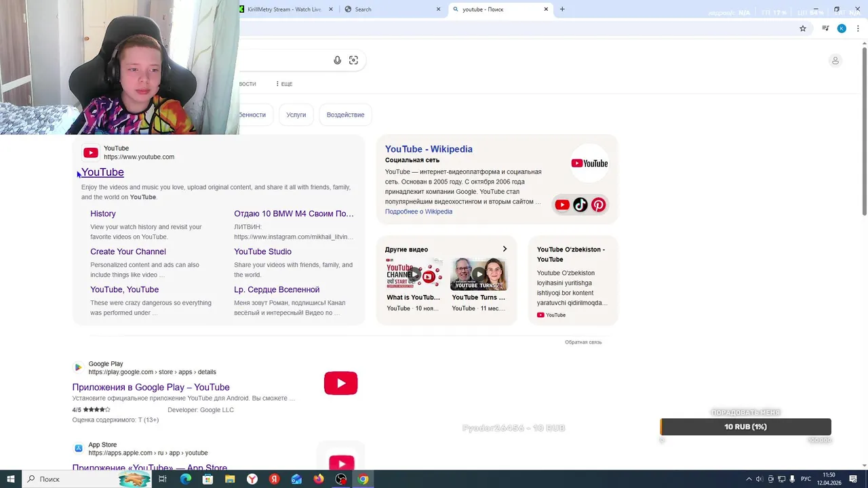The image size is (868, 488).
Task: Open the Chrome profile avatar K
Action: [x=842, y=28]
